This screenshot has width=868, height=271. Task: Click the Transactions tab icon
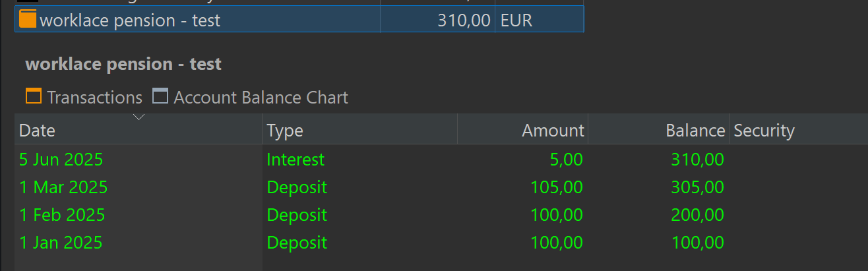pos(34,96)
